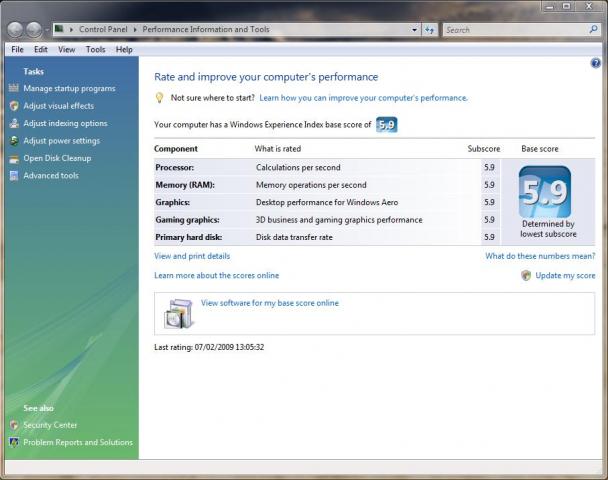
Task: Click the Primary hard disk subscore value
Action: click(x=489, y=237)
